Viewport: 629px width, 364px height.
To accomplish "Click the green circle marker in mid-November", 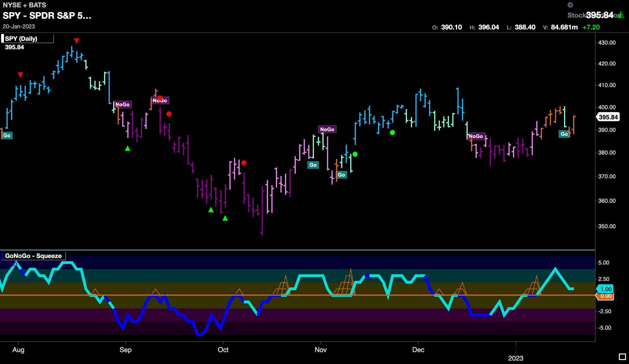I will click(x=355, y=154).
